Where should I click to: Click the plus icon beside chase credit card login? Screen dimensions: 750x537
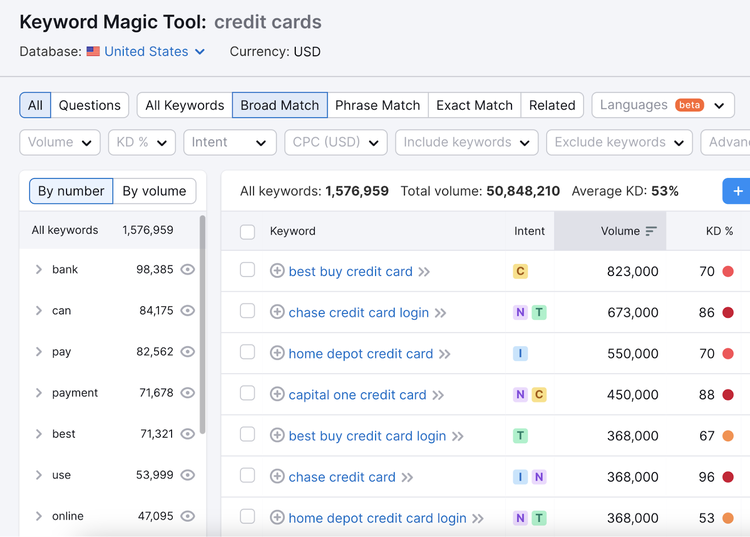[x=277, y=312]
